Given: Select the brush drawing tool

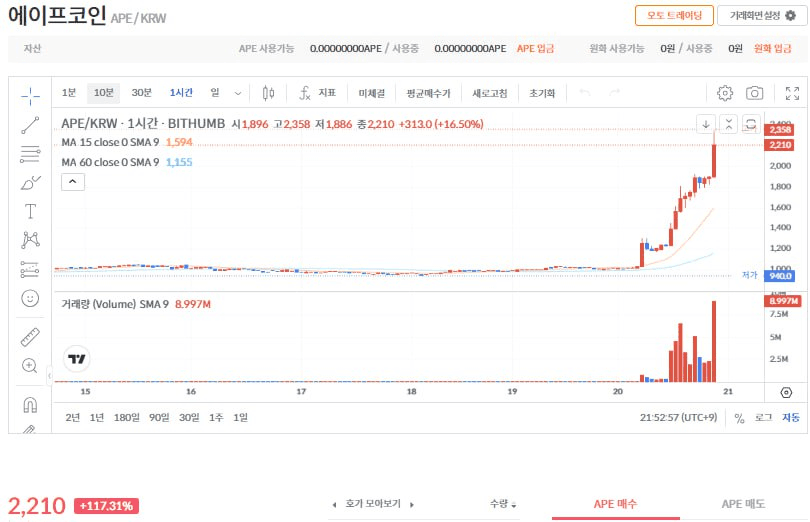Looking at the screenshot, I should point(30,182).
